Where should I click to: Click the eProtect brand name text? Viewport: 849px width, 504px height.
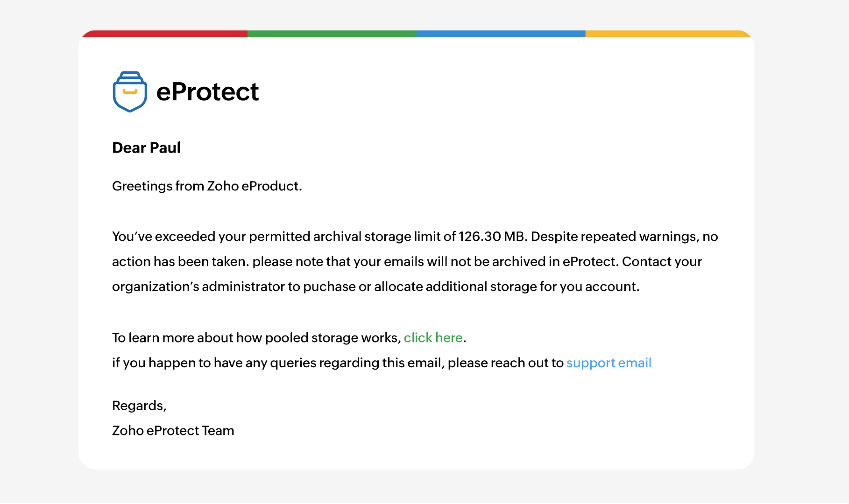pos(207,92)
